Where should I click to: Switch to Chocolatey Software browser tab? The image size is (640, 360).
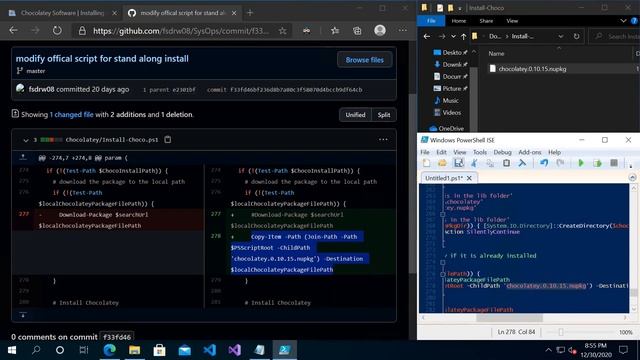[62, 13]
